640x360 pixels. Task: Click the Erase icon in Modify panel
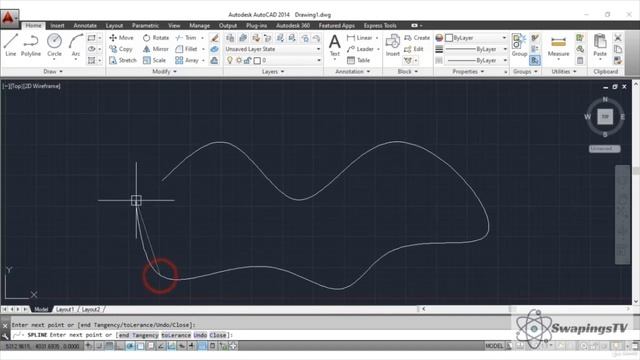(x=215, y=38)
